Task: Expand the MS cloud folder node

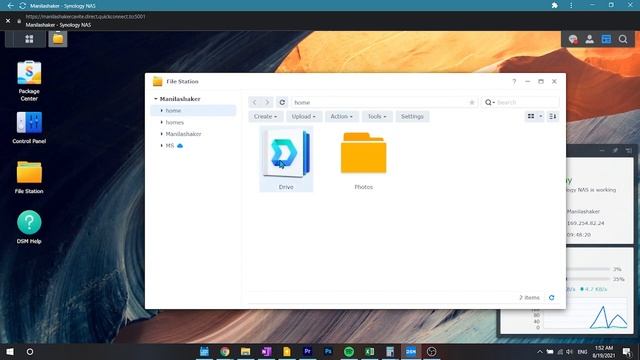Action: 162,145
